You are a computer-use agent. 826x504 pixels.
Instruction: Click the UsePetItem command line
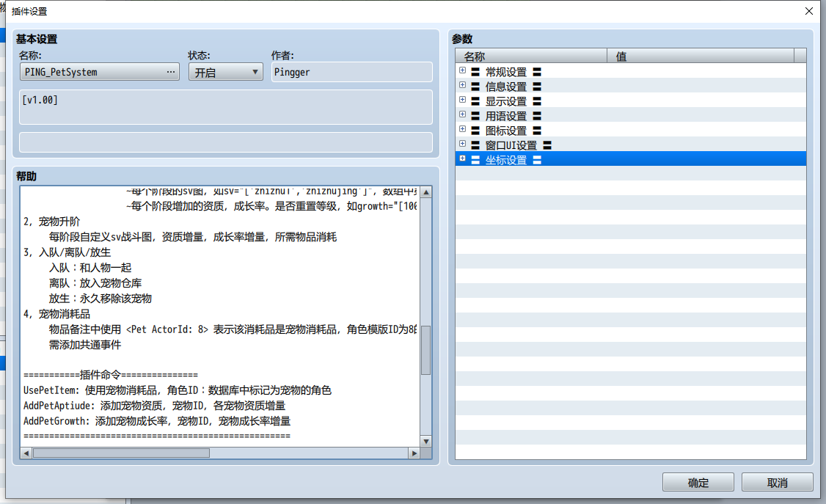[x=177, y=390]
